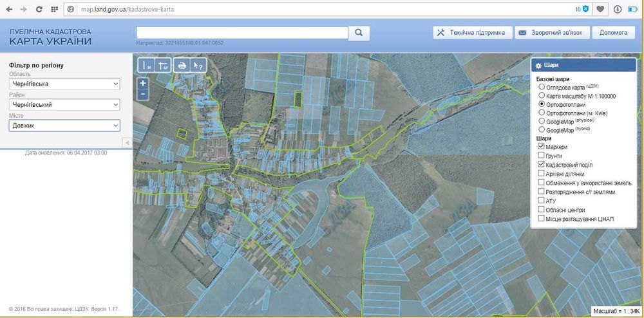Image resolution: width=644 pixels, height=318 pixels.
Task: Click the Дата оновлення 06.04.2017 text
Action: pyautogui.click(x=66, y=153)
